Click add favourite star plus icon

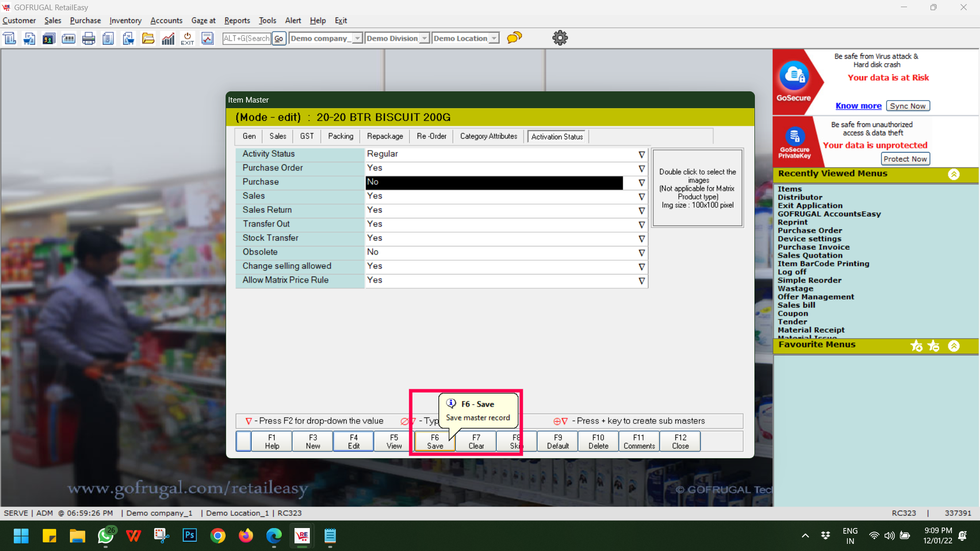[x=916, y=346]
